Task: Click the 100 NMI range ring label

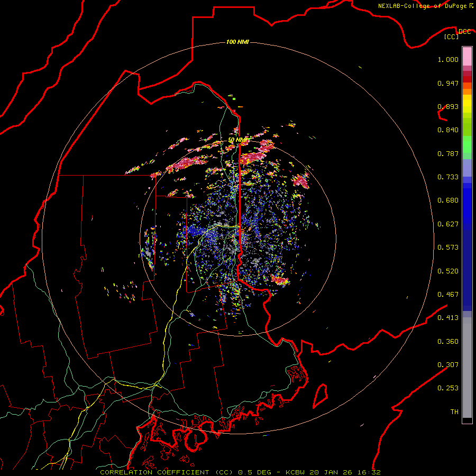Action: 237,42
